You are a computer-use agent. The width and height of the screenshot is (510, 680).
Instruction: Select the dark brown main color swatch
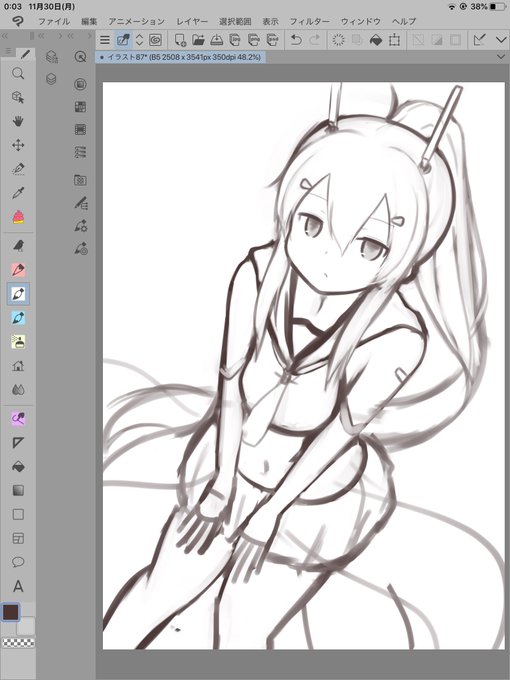pyautogui.click(x=10, y=612)
